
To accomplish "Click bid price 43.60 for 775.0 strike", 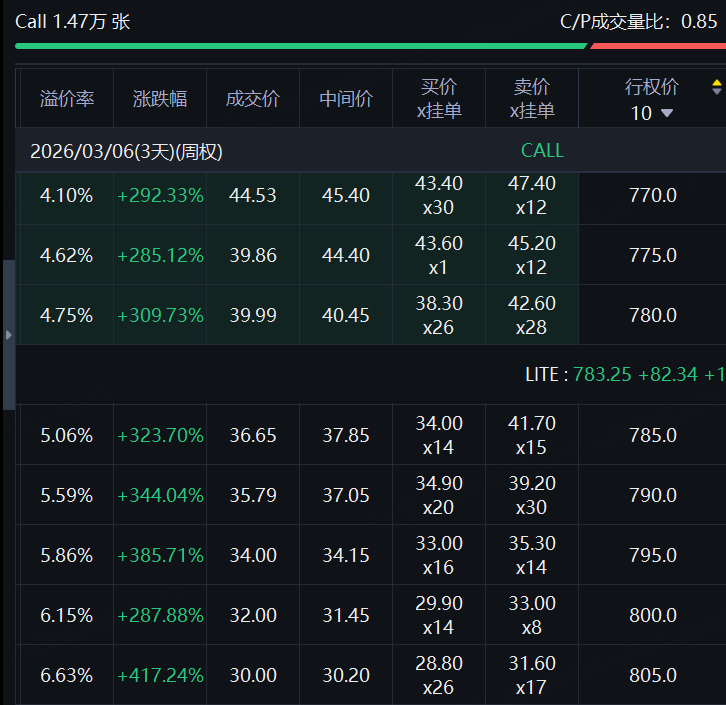I will click(x=439, y=244).
